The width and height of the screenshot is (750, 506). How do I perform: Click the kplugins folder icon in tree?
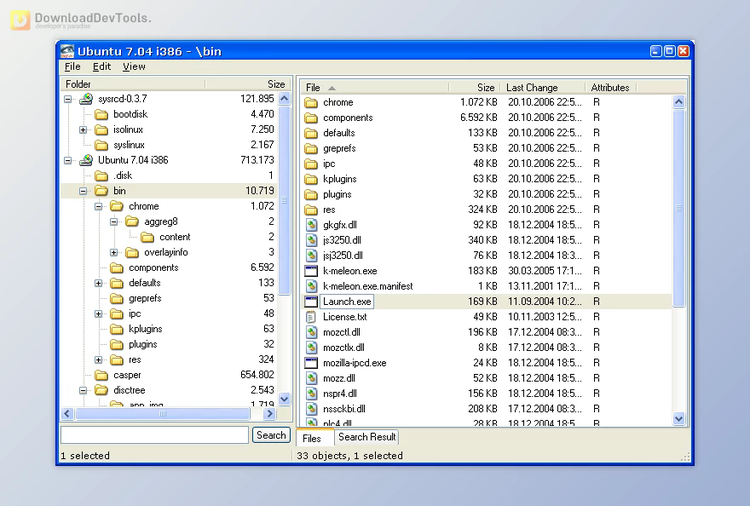tap(117, 329)
